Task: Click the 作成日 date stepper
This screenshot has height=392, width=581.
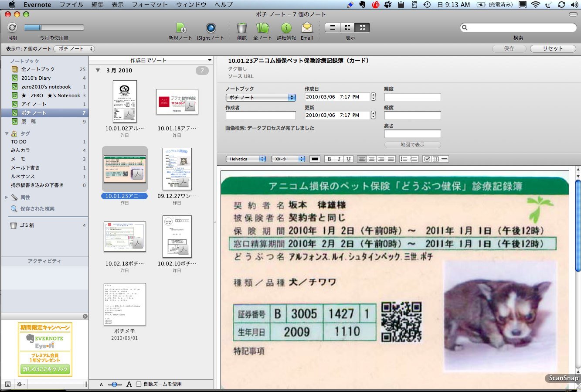Action: [x=373, y=97]
